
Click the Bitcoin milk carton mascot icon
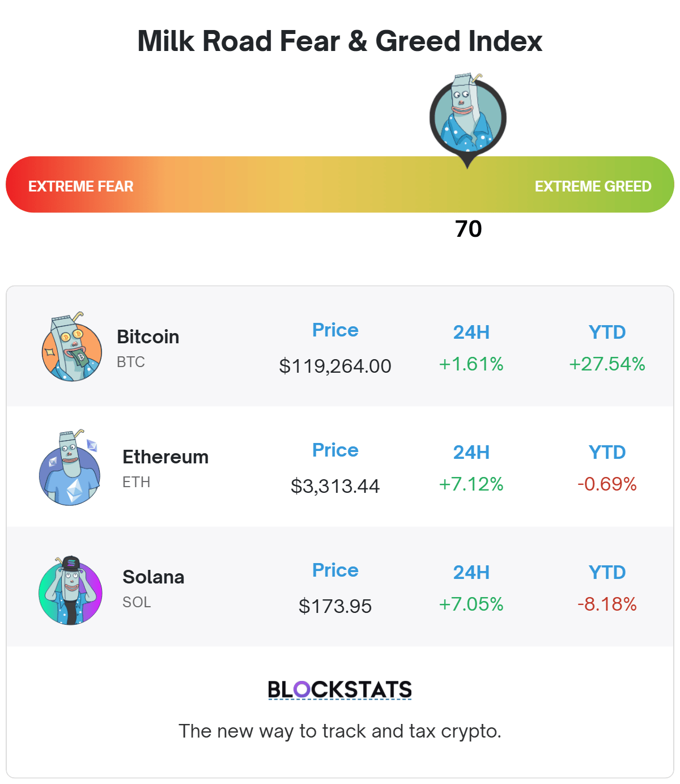point(72,347)
